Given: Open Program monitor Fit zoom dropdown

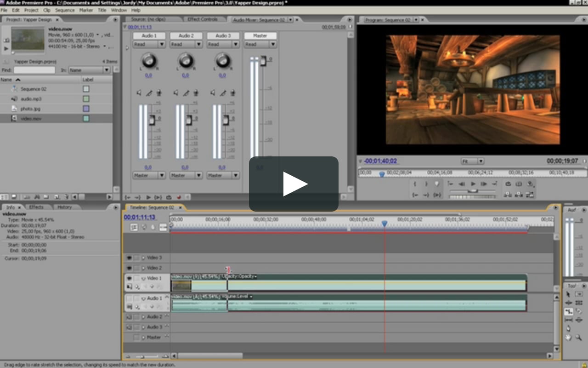Looking at the screenshot, I should (x=473, y=161).
